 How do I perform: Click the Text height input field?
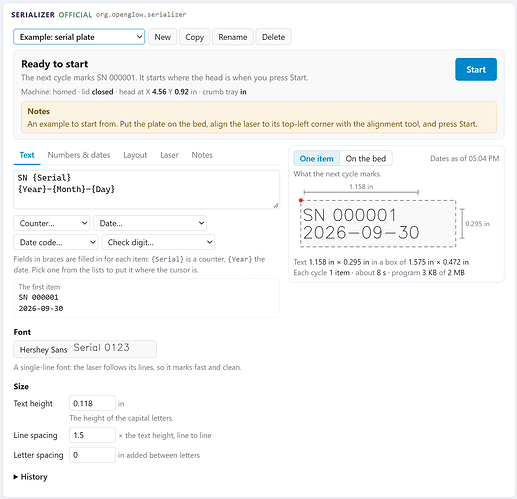tap(92, 403)
